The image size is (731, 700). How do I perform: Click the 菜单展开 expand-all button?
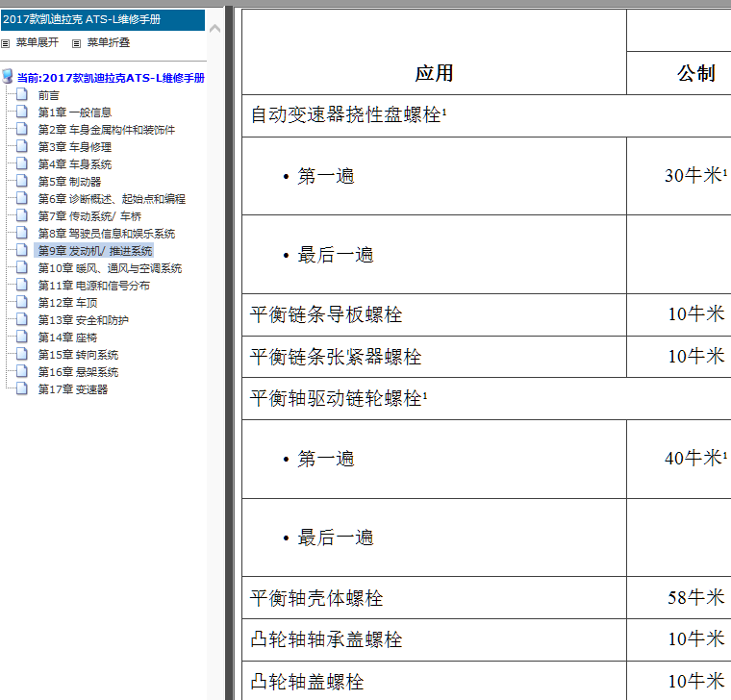click(38, 43)
